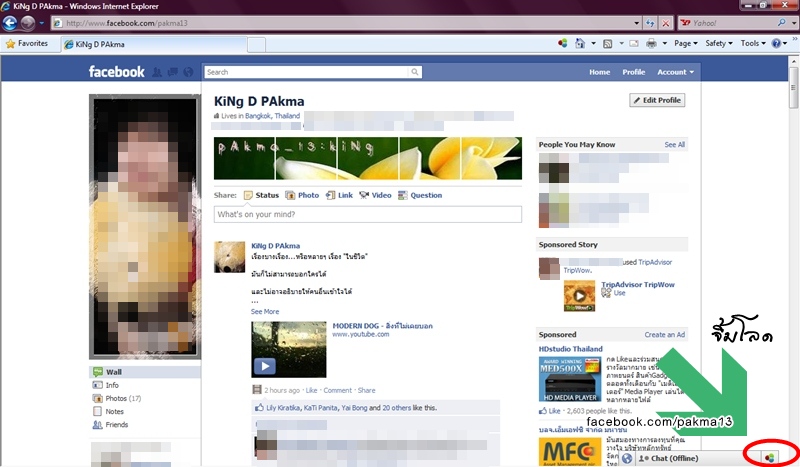Open Messages icon in Facebook header
The width and height of the screenshot is (800, 467).
click(x=173, y=72)
